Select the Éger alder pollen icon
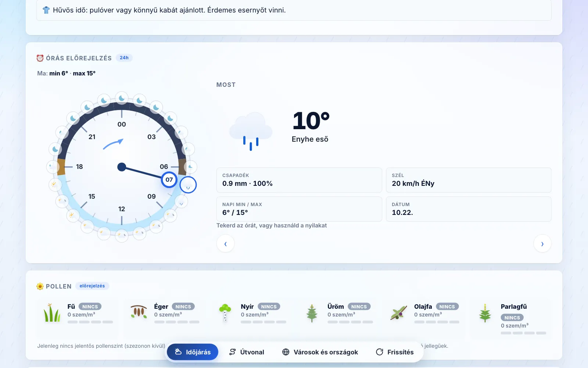The width and height of the screenshot is (588, 368). [139, 312]
